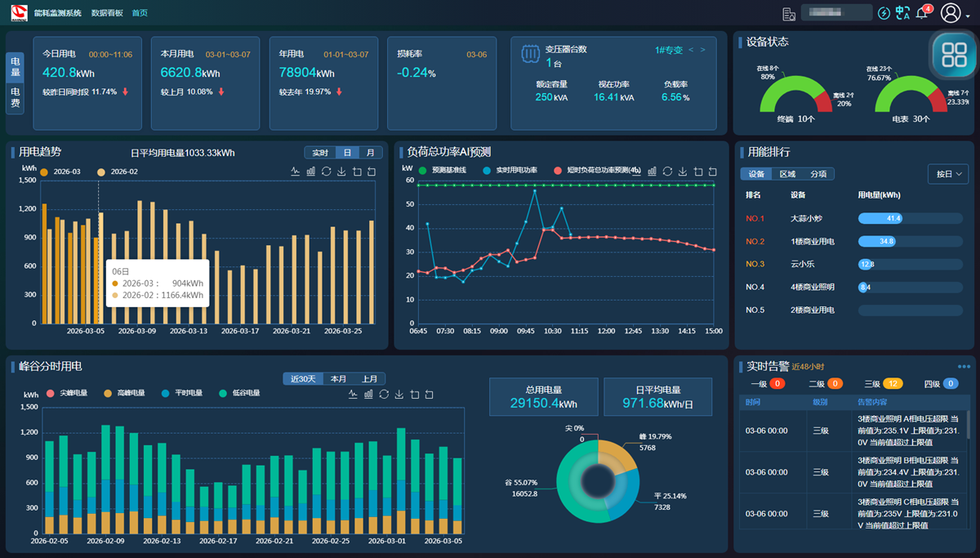Switch 用电趋势 chart to line view
This screenshot has width=980, height=558.
296,172
